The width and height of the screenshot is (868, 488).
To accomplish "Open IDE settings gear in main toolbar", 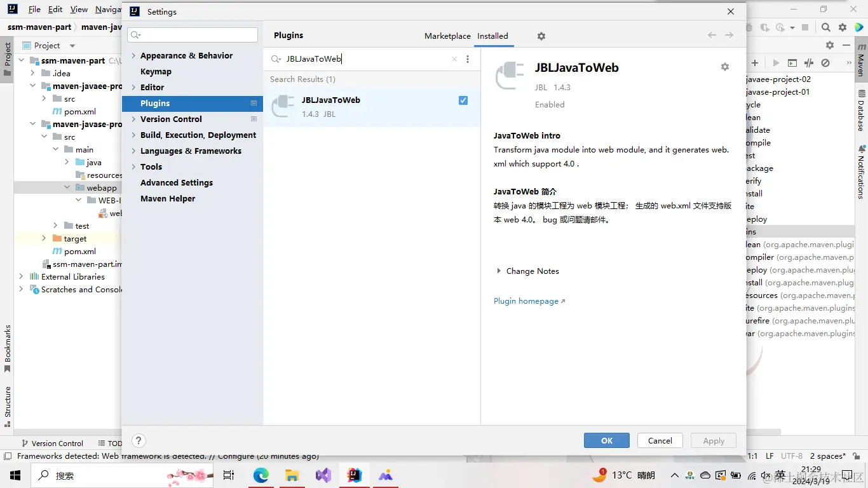I will tap(843, 27).
